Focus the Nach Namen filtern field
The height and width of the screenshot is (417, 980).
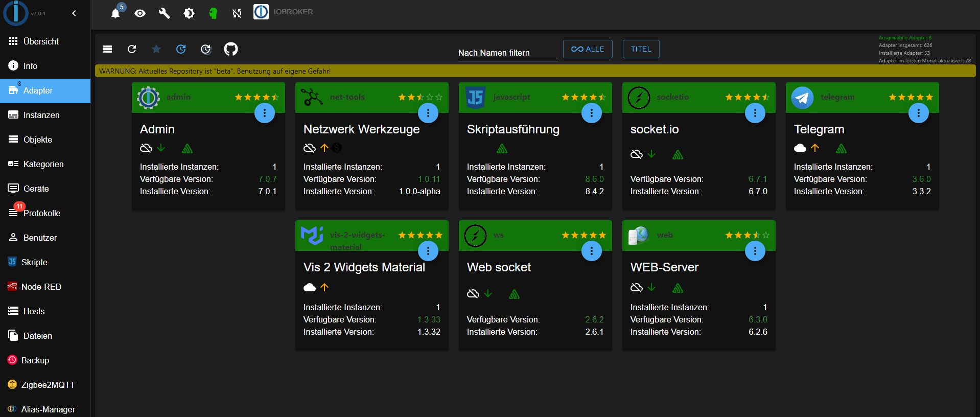tap(507, 53)
